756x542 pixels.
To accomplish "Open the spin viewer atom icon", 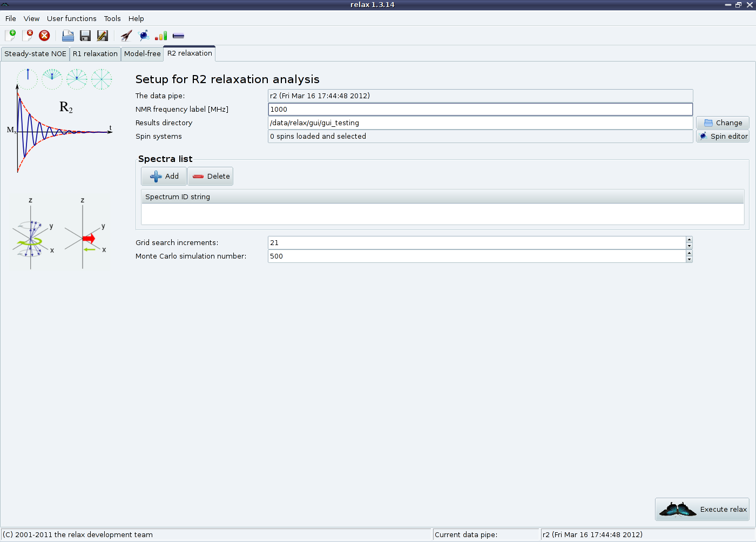I will (x=144, y=36).
